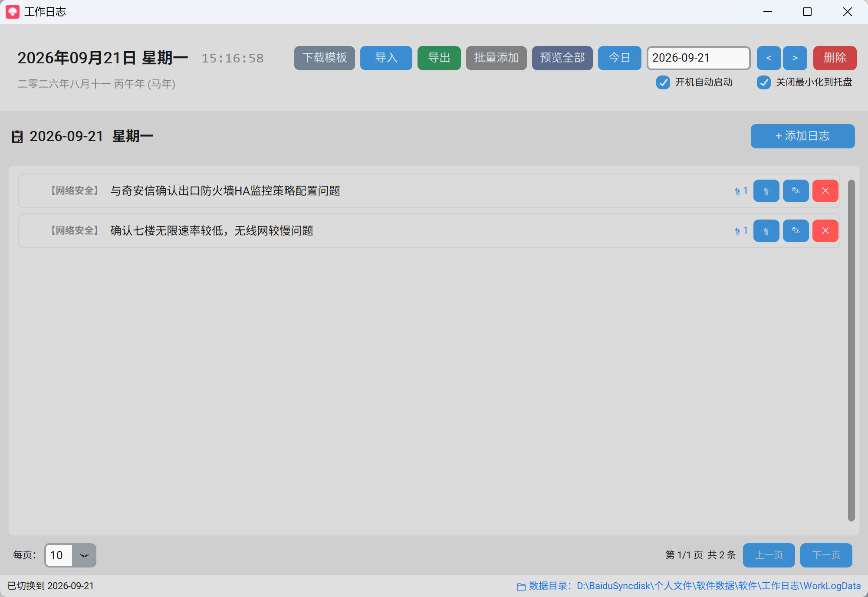Click the date input field 2026-09-21
This screenshot has height=597, width=868.
click(699, 58)
